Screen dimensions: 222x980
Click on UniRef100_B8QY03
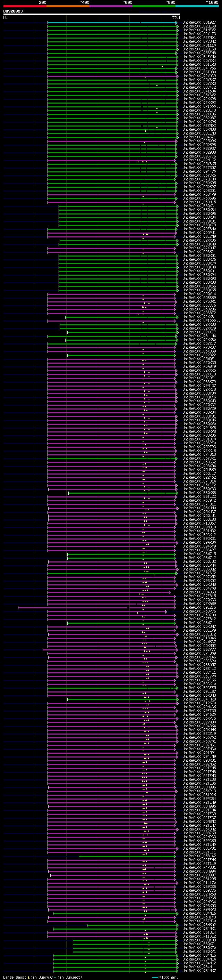199,940
